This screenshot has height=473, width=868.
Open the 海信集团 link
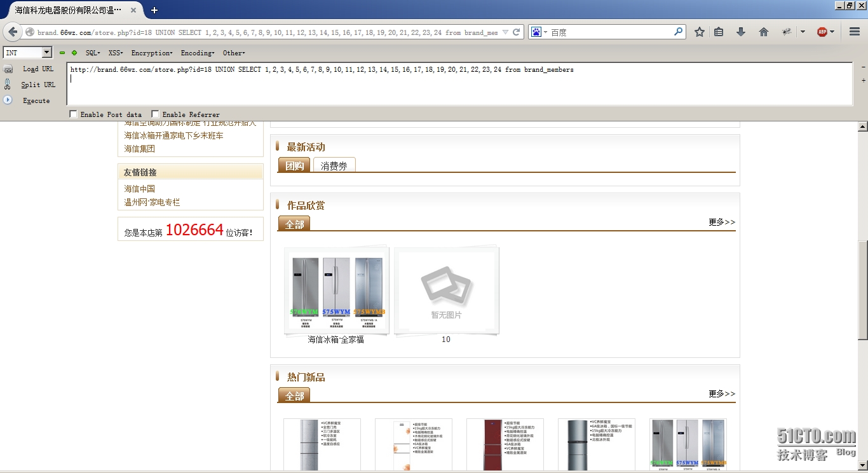pos(140,149)
